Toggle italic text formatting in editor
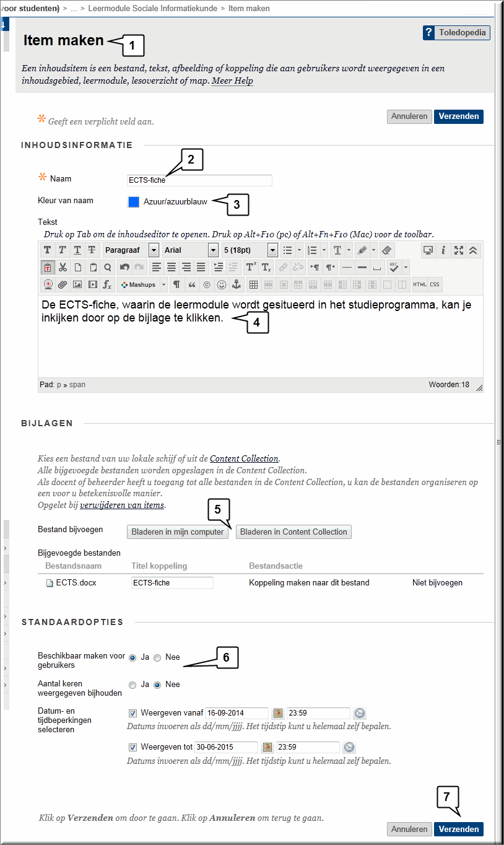 click(63, 250)
